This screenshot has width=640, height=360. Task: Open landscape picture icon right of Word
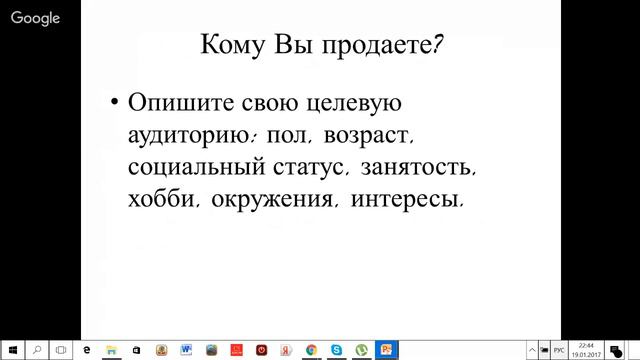point(211,350)
